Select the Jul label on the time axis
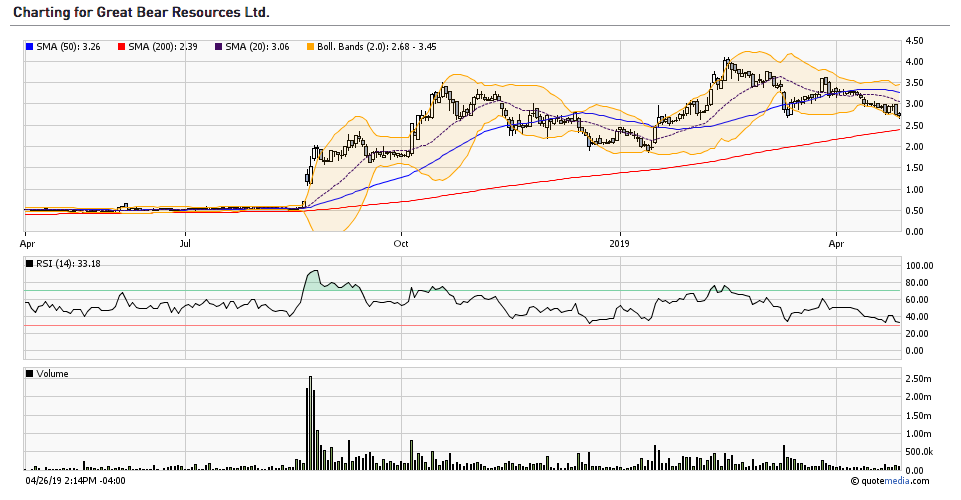961x500 pixels. pyautogui.click(x=186, y=242)
